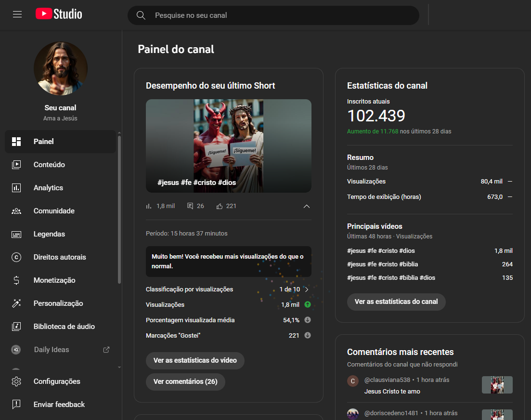Image resolution: width=531 pixels, height=420 pixels.
Task: Click the 80,4 mil Visualizações value
Action: [492, 182]
